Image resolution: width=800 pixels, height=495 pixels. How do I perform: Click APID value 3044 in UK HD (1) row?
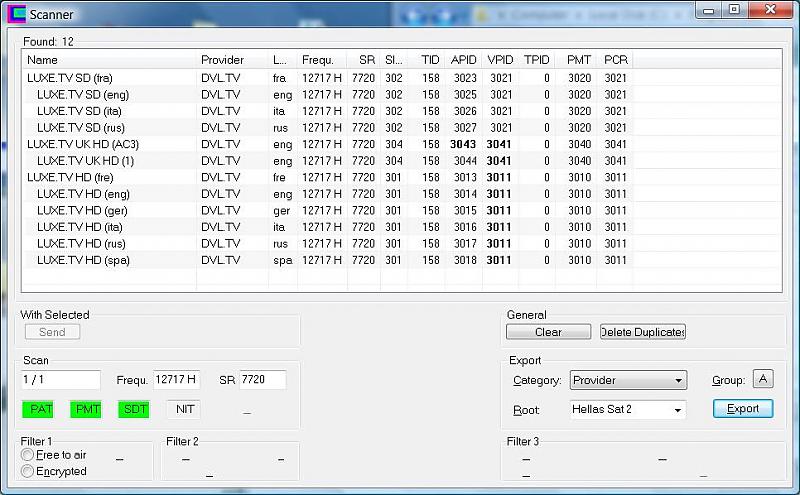click(x=465, y=161)
